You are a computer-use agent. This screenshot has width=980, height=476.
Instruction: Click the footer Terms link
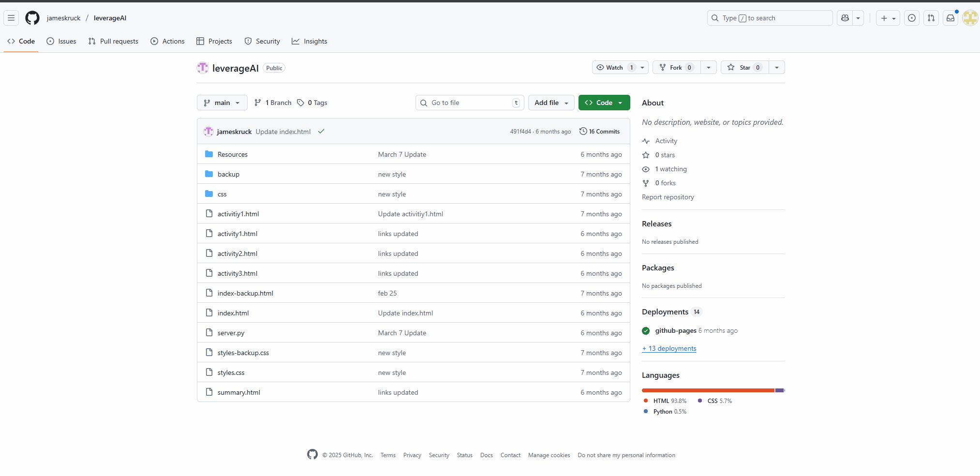pyautogui.click(x=388, y=455)
